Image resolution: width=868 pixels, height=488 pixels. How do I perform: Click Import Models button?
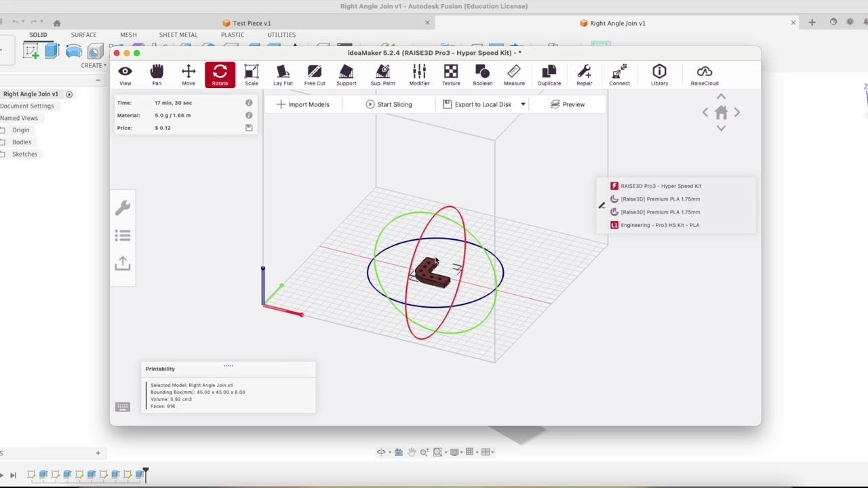tap(302, 104)
